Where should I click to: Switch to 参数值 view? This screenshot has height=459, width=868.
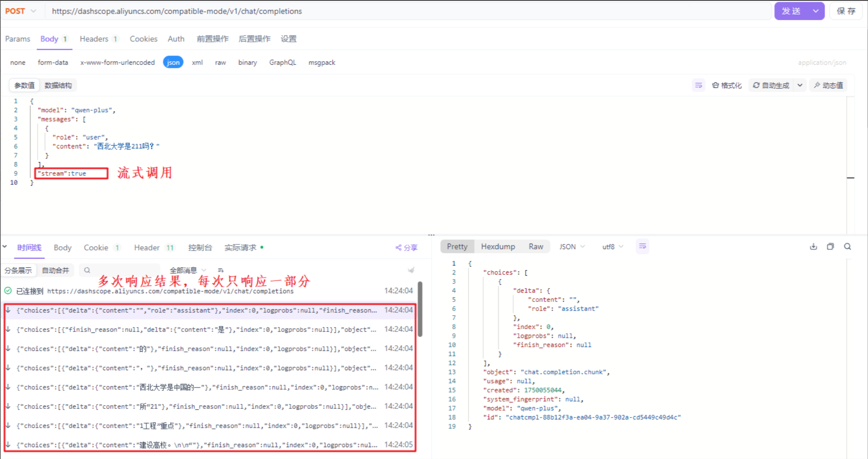coord(25,85)
